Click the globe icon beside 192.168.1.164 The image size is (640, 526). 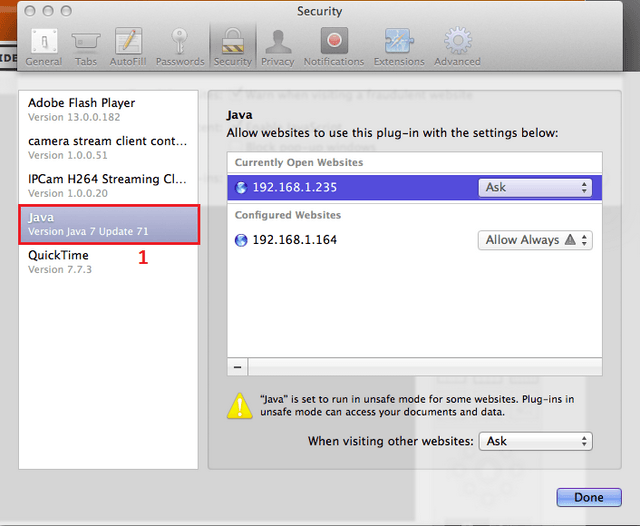(241, 240)
